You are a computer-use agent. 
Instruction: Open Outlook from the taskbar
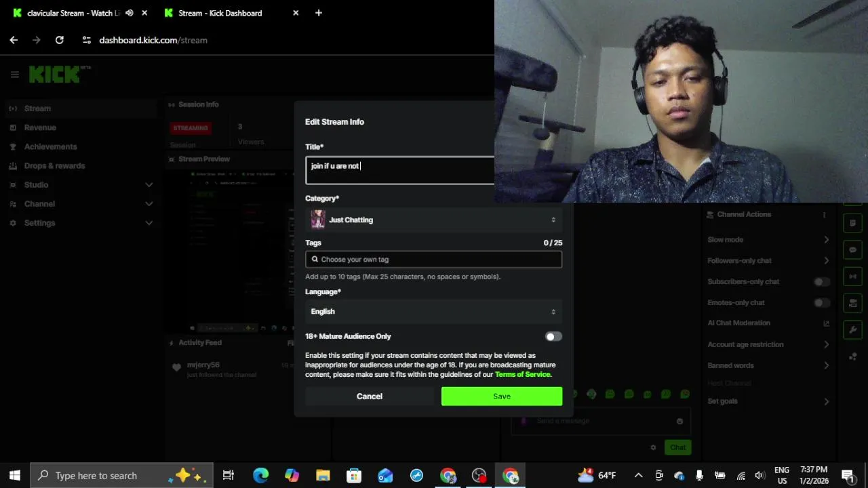385,475
